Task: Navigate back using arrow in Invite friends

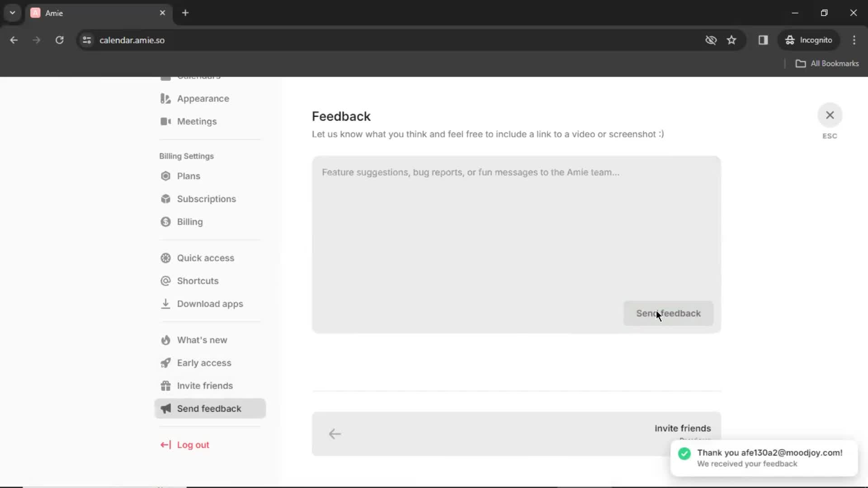Action: coord(335,434)
